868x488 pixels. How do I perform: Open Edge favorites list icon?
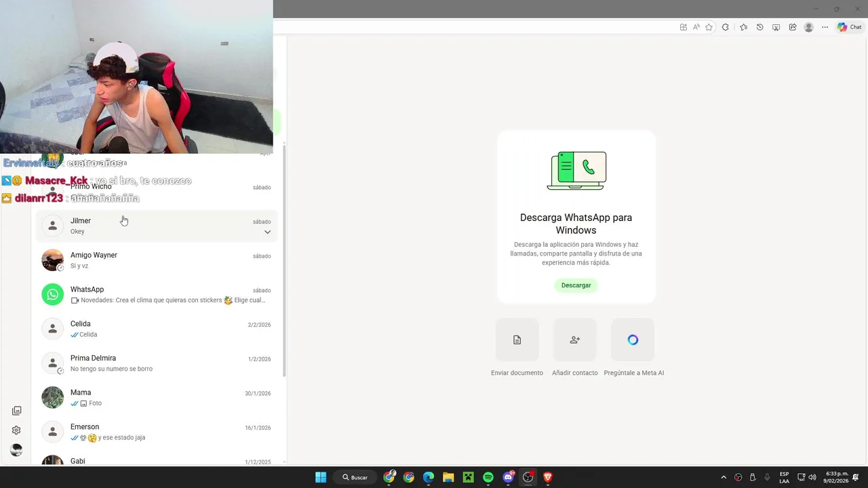pyautogui.click(x=743, y=27)
